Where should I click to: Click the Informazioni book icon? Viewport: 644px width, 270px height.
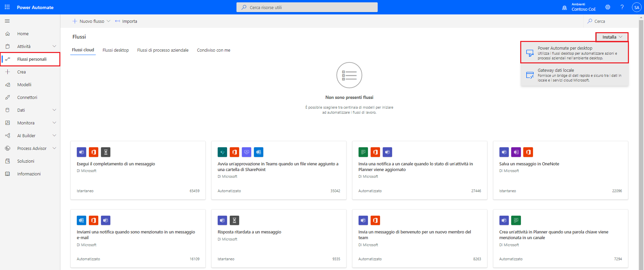(x=7, y=174)
